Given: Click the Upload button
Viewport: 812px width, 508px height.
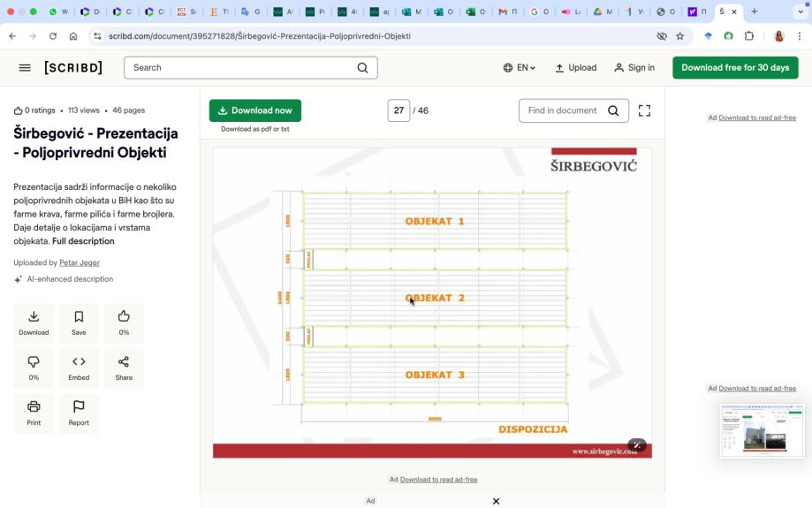Looking at the screenshot, I should [x=576, y=68].
